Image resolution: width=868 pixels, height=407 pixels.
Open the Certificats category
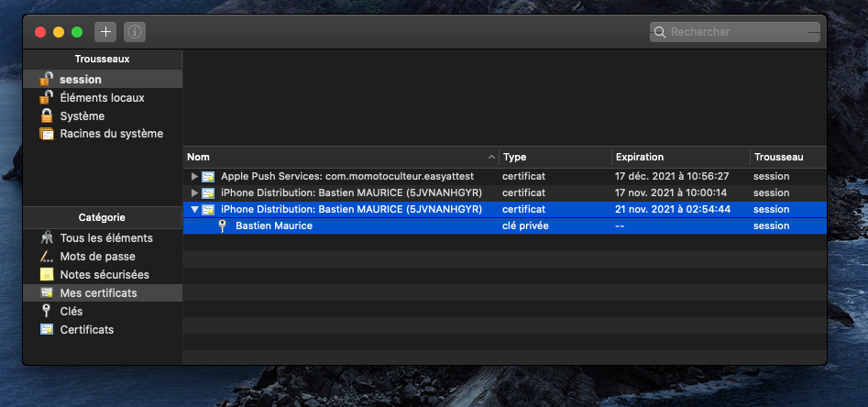pos(86,329)
